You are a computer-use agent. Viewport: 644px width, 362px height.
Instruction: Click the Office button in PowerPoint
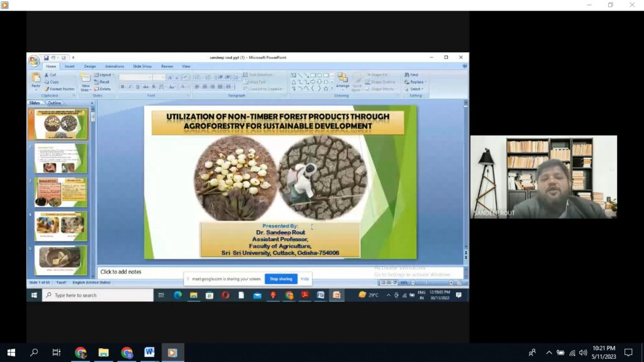coord(34,61)
